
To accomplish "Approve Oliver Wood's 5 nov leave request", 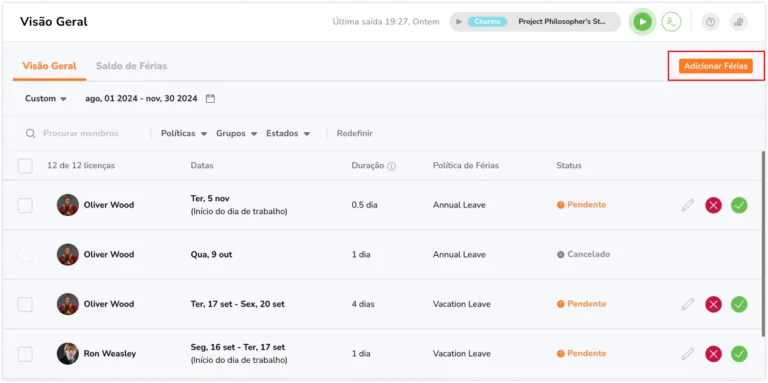I will tap(739, 205).
